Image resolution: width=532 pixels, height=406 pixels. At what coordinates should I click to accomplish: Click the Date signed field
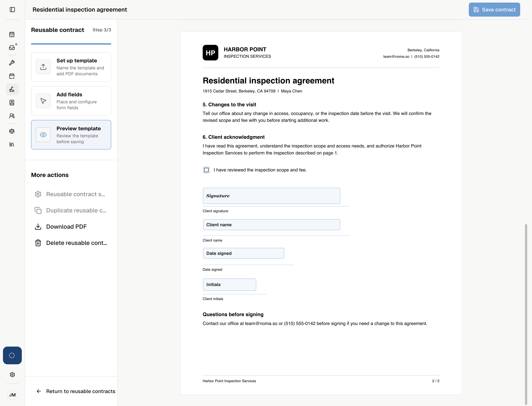click(244, 253)
